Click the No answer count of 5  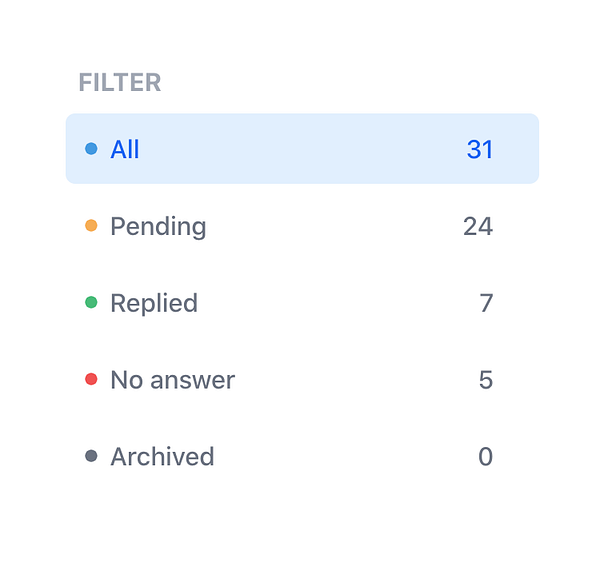click(486, 380)
